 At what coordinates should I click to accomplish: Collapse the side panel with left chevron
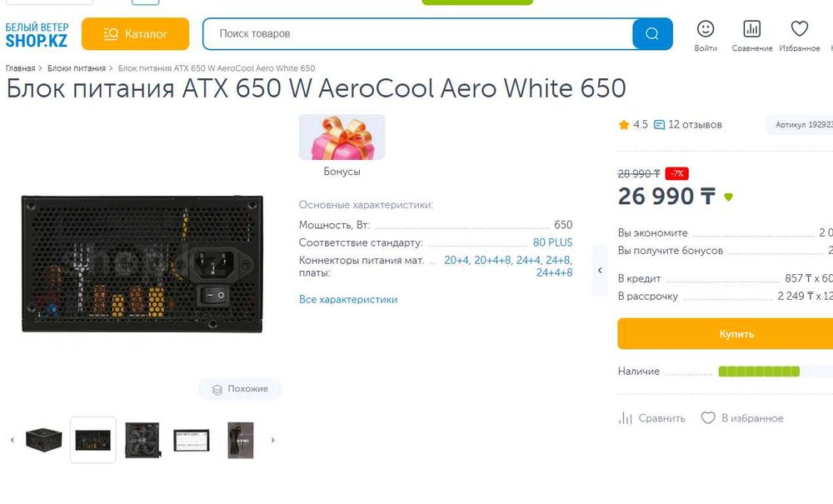click(x=600, y=270)
